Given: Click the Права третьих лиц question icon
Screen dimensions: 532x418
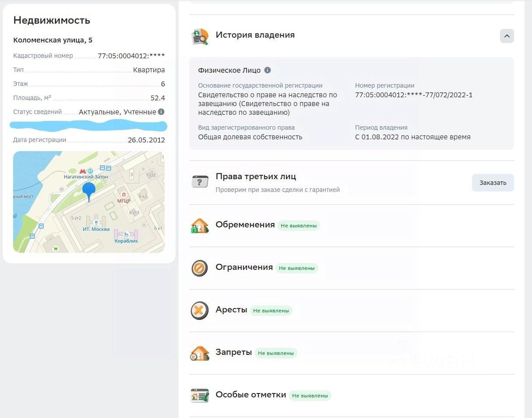Looking at the screenshot, I should pyautogui.click(x=200, y=181).
